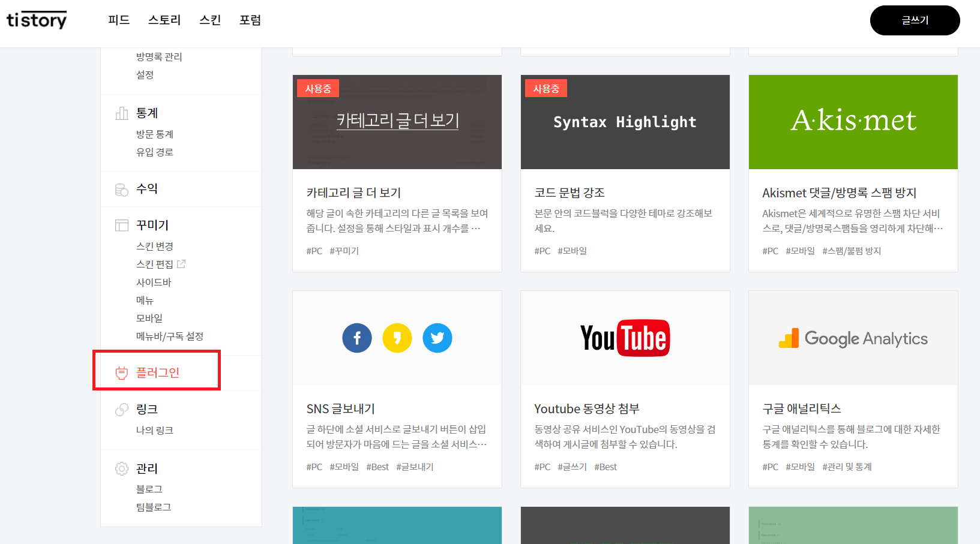Click the Akismet green banner
Screen dimensions: 980x544
pos(853,122)
